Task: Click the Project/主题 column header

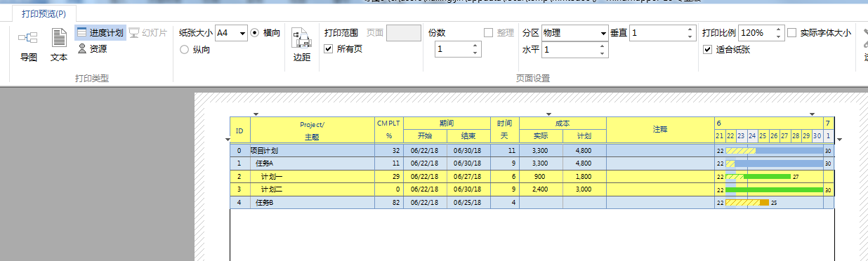Action: [x=312, y=130]
